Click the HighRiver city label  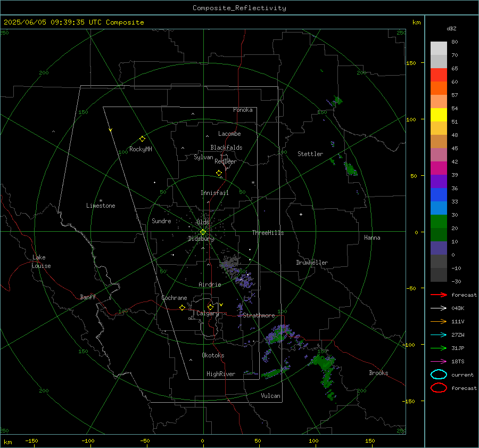tap(221, 374)
